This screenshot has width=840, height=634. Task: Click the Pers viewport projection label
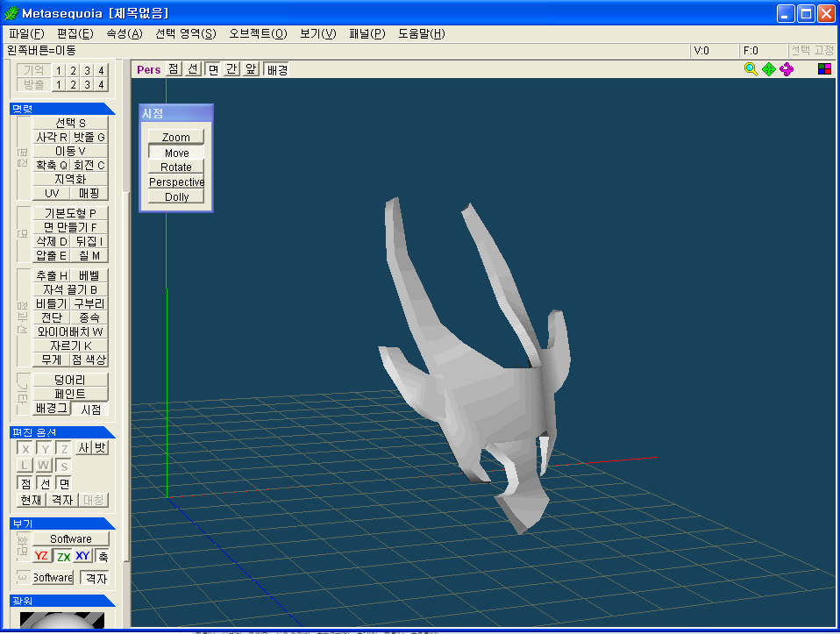148,69
